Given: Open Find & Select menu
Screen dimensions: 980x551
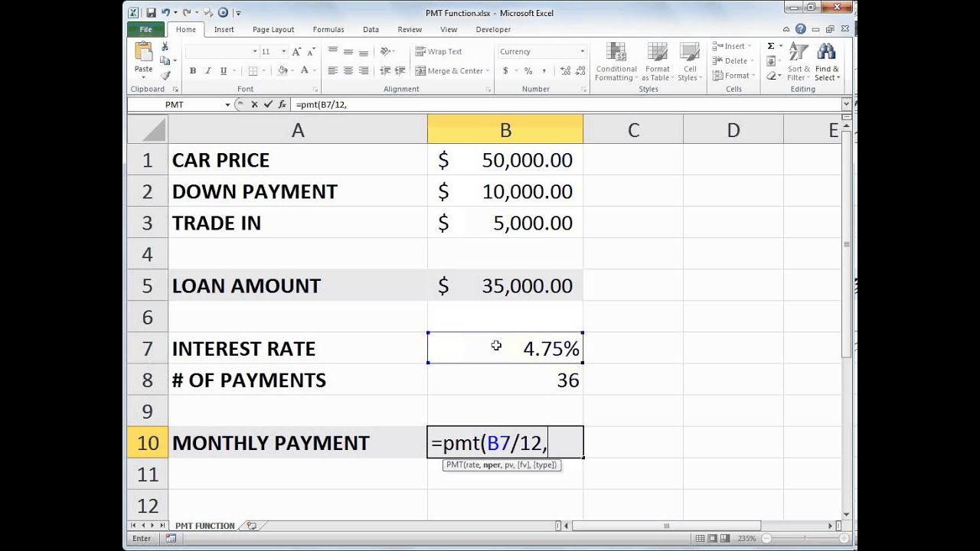Looking at the screenshot, I should pyautogui.click(x=826, y=62).
